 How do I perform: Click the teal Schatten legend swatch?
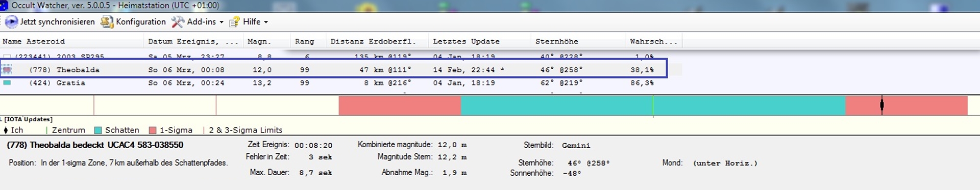[98, 130]
